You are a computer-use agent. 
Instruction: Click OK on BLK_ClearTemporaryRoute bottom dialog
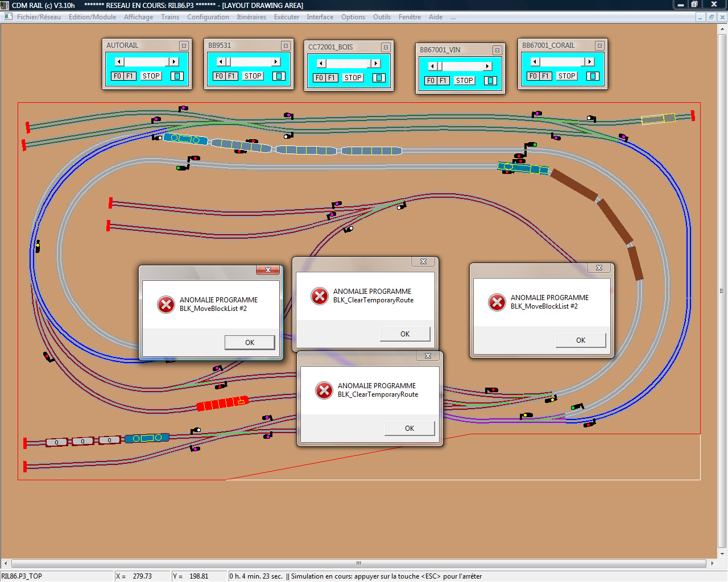pos(409,429)
